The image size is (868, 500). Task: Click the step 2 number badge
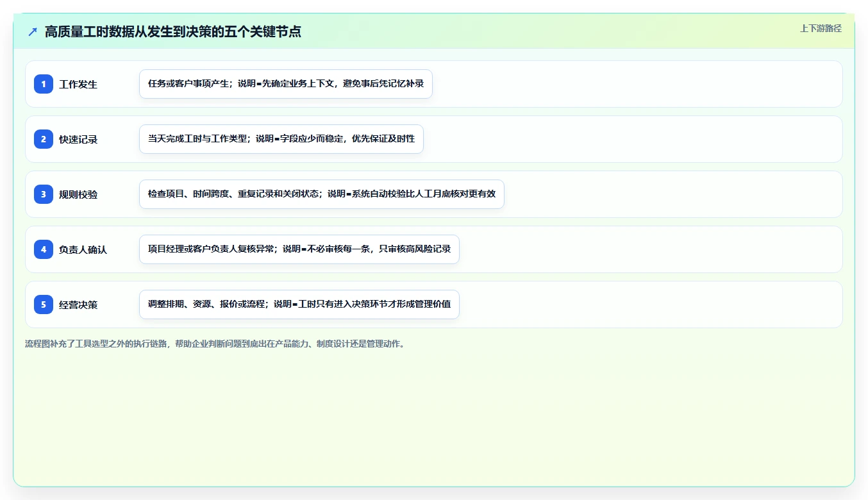pyautogui.click(x=44, y=139)
